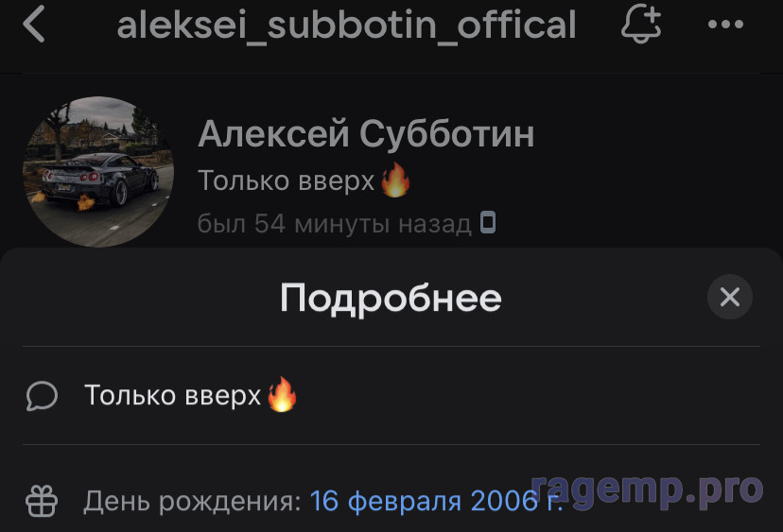Tap the fire emoji in details status
Screen dimensions: 783x532
click(282, 394)
